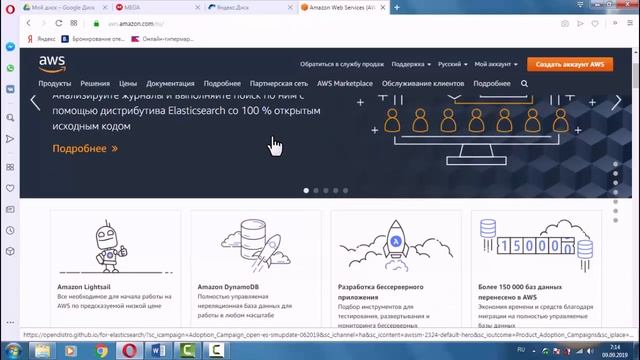Viewport: 640px width, 360px height.
Task: Open Speed Dial grid icon in sidebar
Action: tap(10, 167)
